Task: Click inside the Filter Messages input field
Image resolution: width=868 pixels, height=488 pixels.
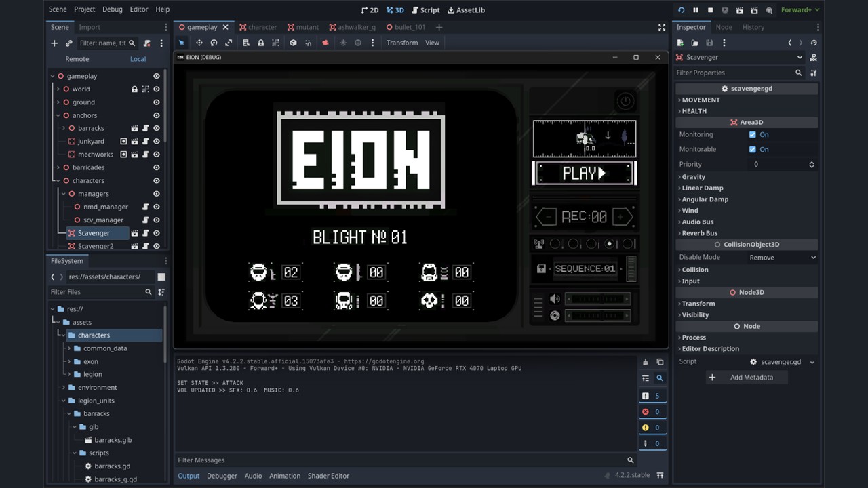Action: (x=339, y=460)
